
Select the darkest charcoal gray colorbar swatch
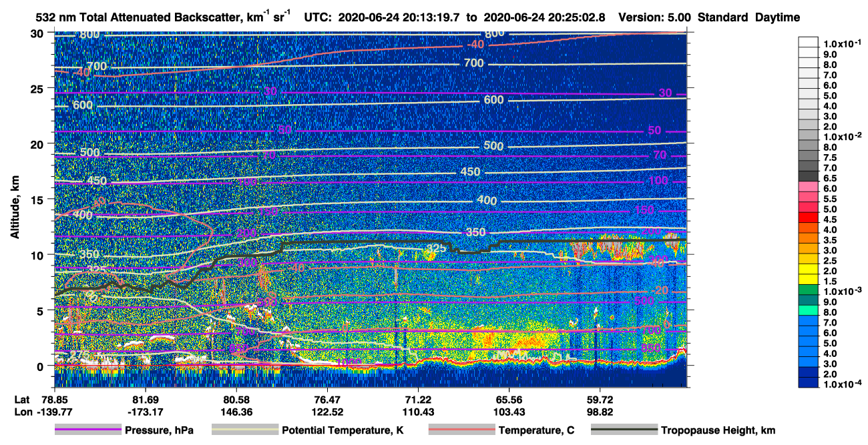tap(809, 176)
